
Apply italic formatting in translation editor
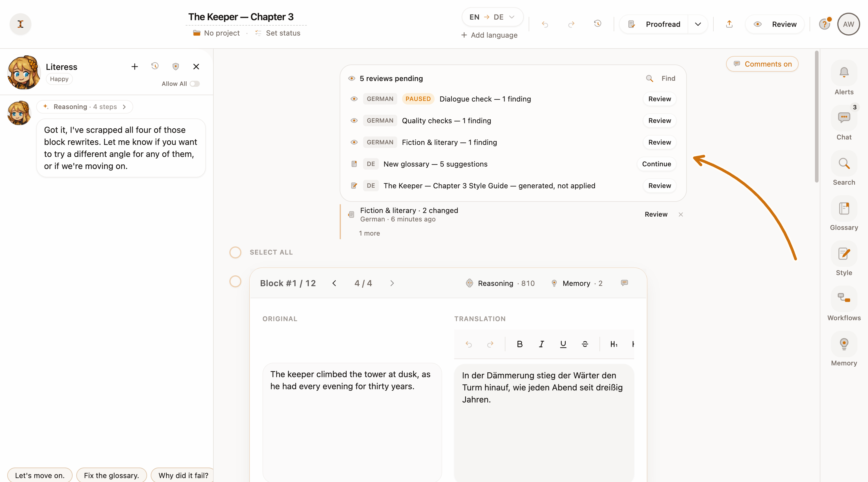[x=541, y=344]
